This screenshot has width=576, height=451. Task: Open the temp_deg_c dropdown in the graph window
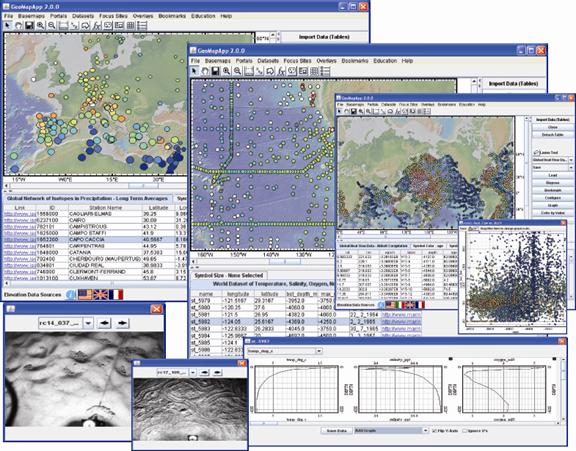tap(285, 351)
